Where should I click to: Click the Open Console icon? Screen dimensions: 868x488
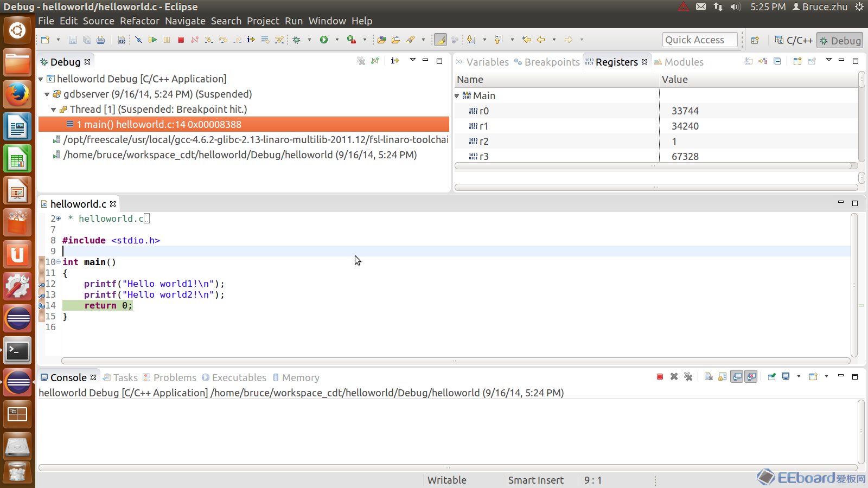point(813,376)
